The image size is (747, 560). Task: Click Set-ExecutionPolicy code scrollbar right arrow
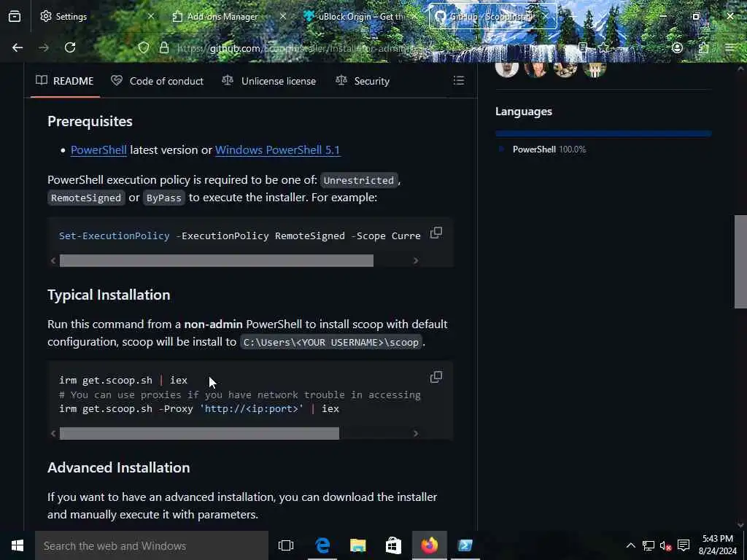pyautogui.click(x=416, y=260)
